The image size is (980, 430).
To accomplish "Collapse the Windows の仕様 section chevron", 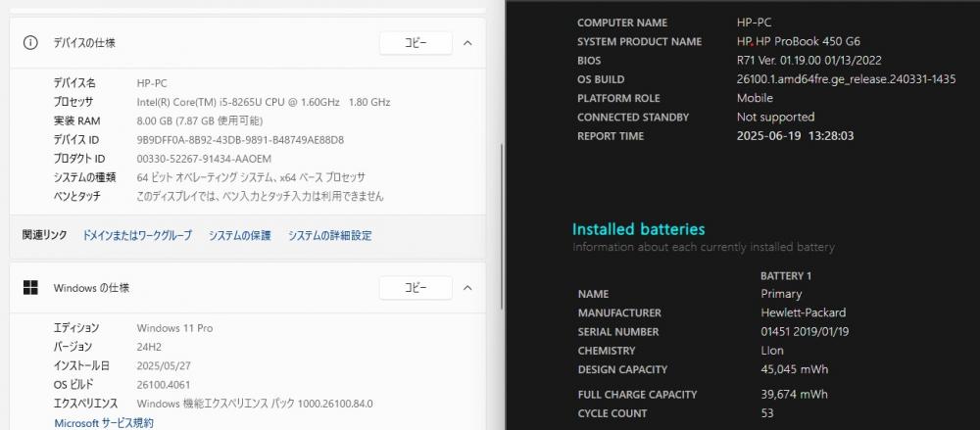I will [467, 288].
